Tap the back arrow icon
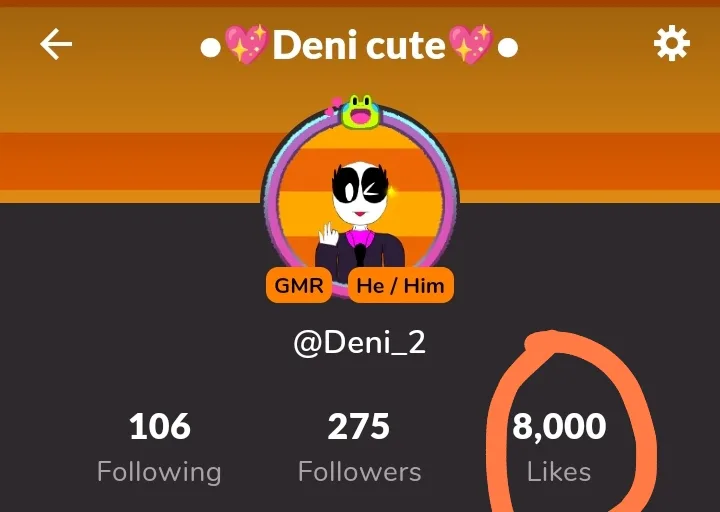Viewport: 720px width, 512px height. (56, 44)
